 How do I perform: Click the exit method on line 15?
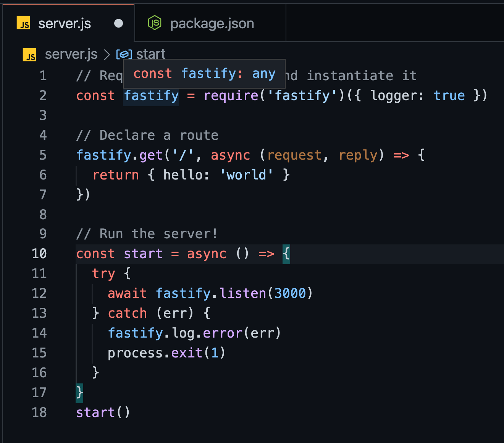[x=187, y=353]
